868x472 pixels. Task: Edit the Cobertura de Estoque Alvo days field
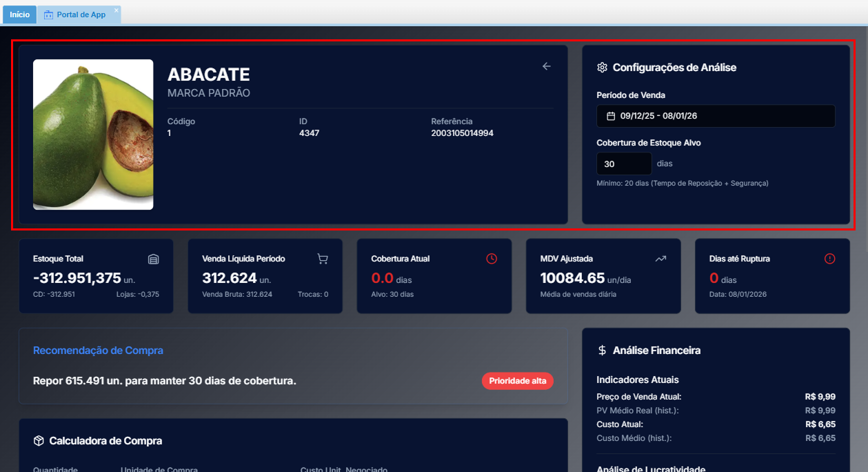pos(623,164)
